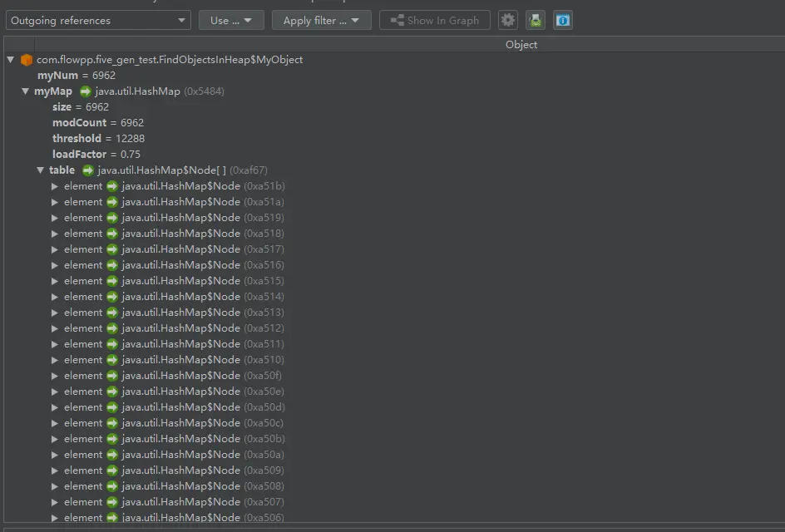Image resolution: width=785 pixels, height=532 pixels.
Task: Expand element node 0xa516
Action: pyautogui.click(x=55, y=265)
